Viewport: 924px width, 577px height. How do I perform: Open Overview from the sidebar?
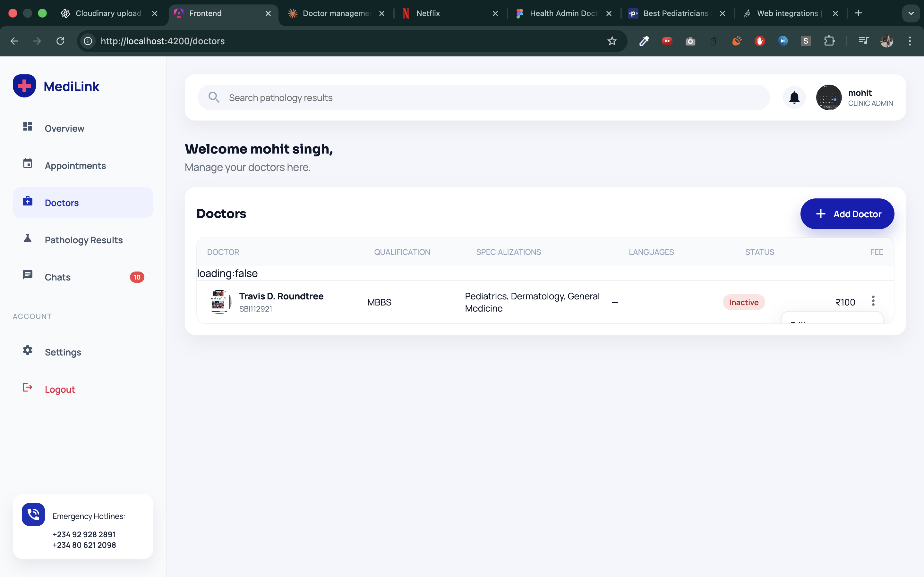64,129
